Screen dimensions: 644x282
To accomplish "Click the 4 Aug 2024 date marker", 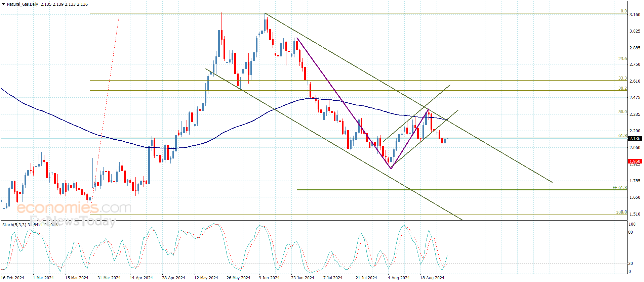I will coord(399,278).
